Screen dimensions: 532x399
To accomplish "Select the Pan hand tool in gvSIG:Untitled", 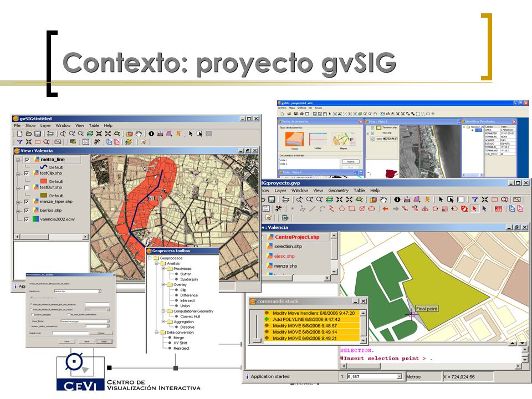I will pos(139,134).
